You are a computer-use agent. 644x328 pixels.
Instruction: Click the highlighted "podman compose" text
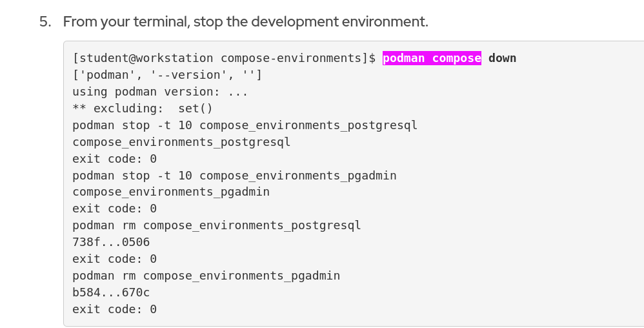432,58
